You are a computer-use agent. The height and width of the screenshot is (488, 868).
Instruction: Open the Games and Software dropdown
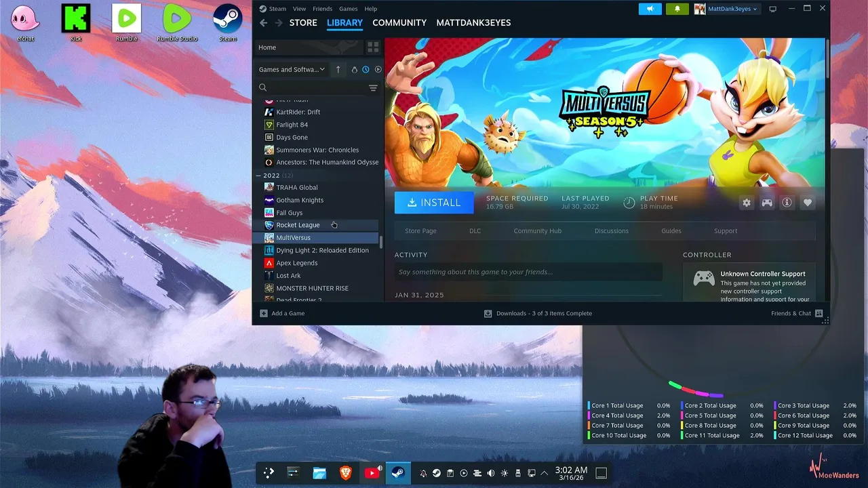tap(292, 69)
